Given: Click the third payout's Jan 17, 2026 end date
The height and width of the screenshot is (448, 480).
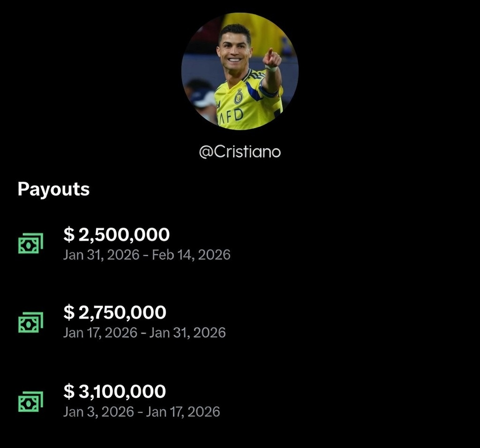Looking at the screenshot, I should point(183,411).
